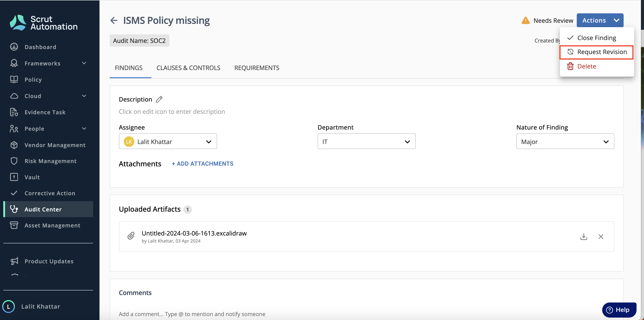Viewport: 644px width, 320px height.
Task: Open the Evidence Task document icon
Action: pyautogui.click(x=14, y=112)
